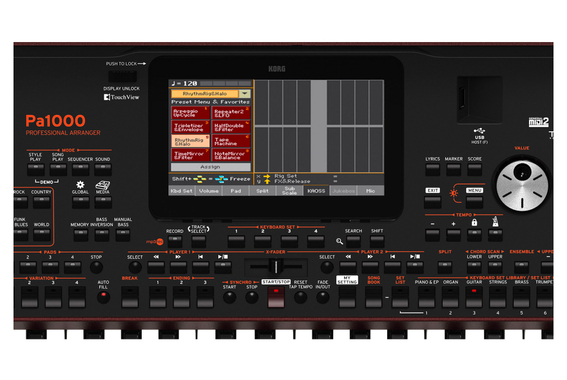Fast forward Player 1

click(x=178, y=268)
